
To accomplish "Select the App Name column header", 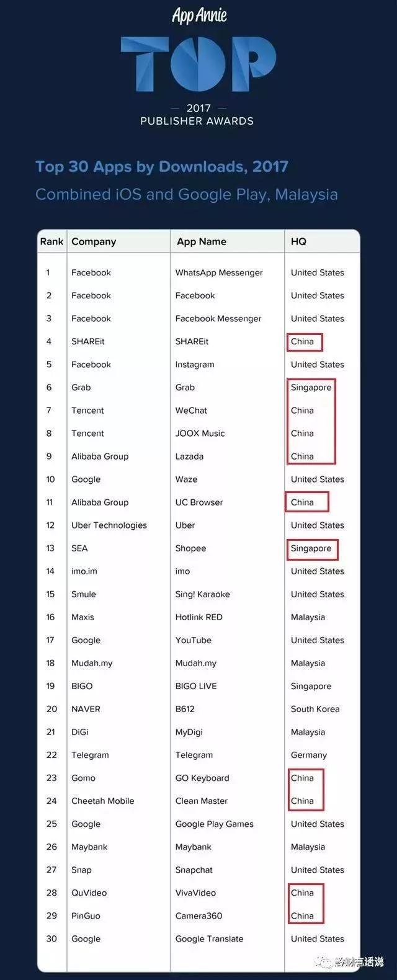I will (202, 242).
